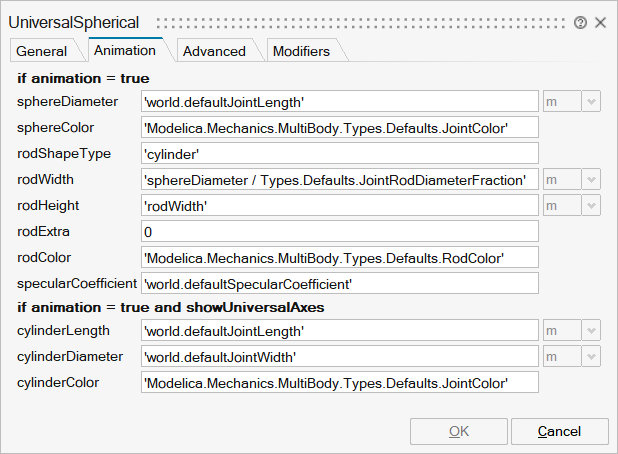Select the Modifiers tab
618x454 pixels.
(x=301, y=51)
